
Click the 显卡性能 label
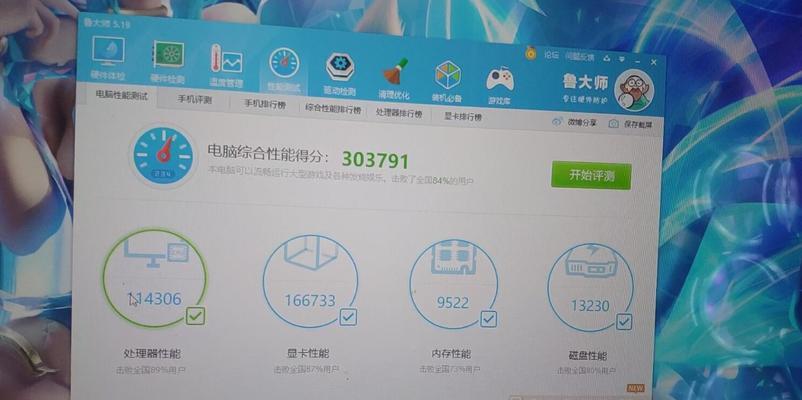(x=308, y=353)
